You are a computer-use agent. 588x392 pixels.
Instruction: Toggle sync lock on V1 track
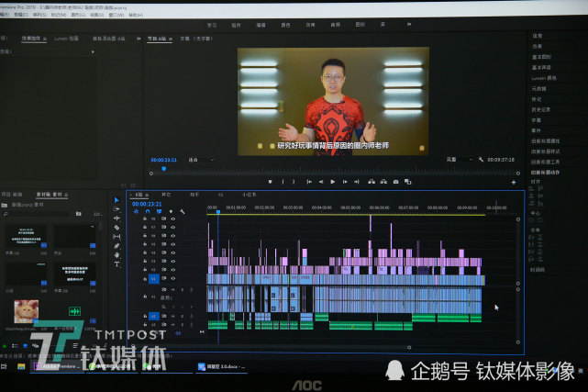pyautogui.click(x=164, y=278)
